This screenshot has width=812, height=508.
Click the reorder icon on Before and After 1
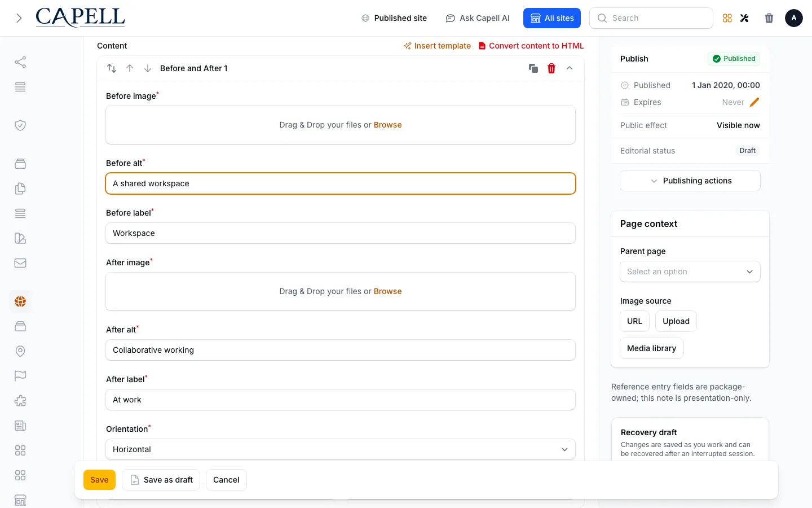[112, 68]
